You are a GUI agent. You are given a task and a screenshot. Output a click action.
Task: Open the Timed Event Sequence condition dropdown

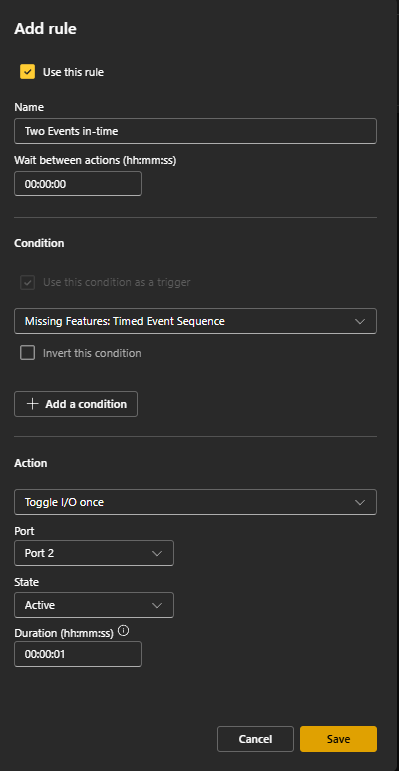[x=195, y=321]
